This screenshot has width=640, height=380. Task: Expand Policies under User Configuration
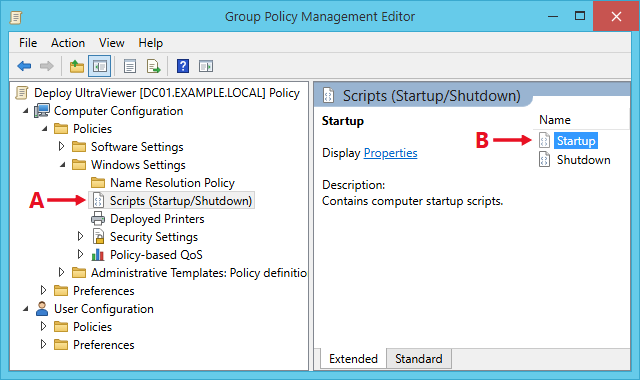(x=43, y=326)
